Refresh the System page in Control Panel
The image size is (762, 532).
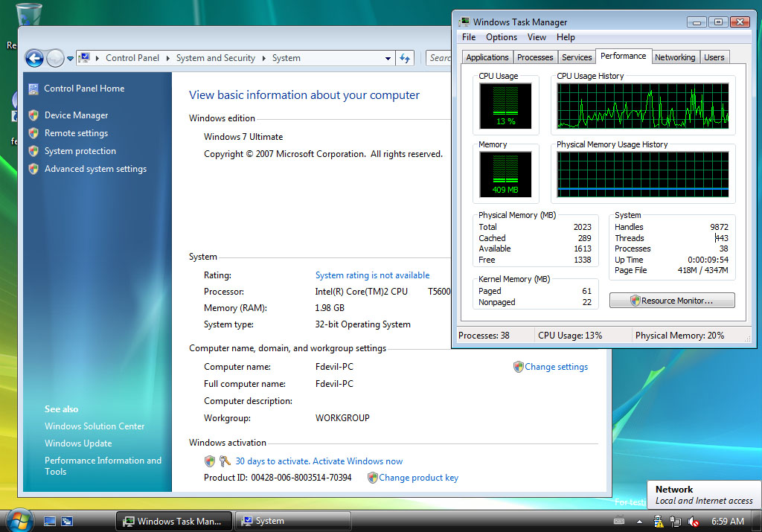[x=405, y=58]
